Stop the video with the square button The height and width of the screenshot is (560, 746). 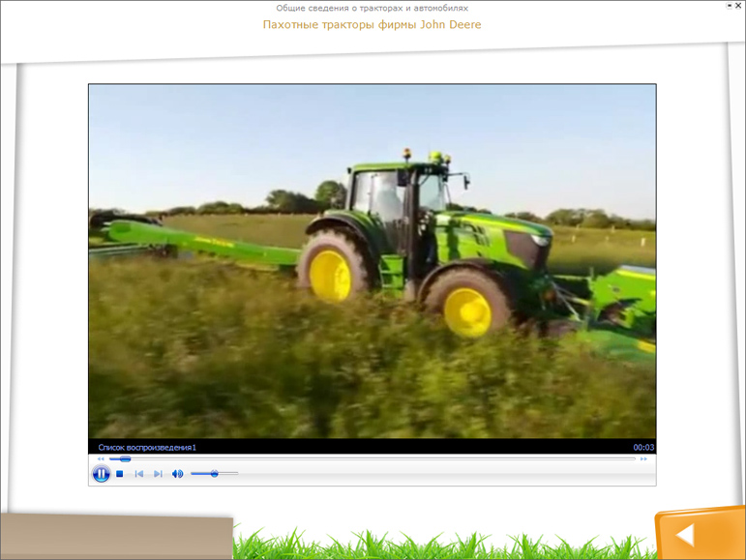[x=120, y=474]
